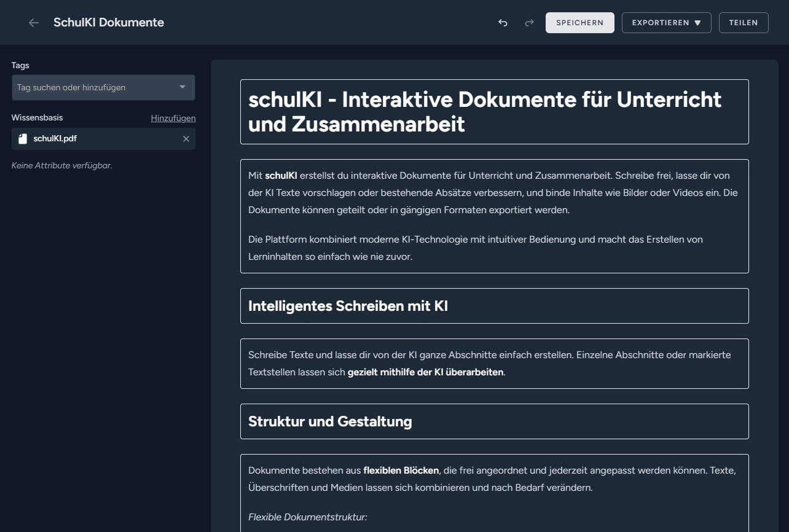Click the 'SchulKI Dokumente' title in the header
Screen dimensions: 789x532
(109, 23)
